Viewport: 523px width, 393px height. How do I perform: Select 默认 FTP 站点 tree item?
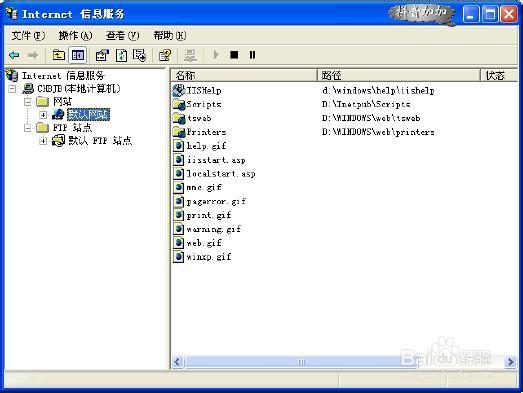(x=100, y=140)
